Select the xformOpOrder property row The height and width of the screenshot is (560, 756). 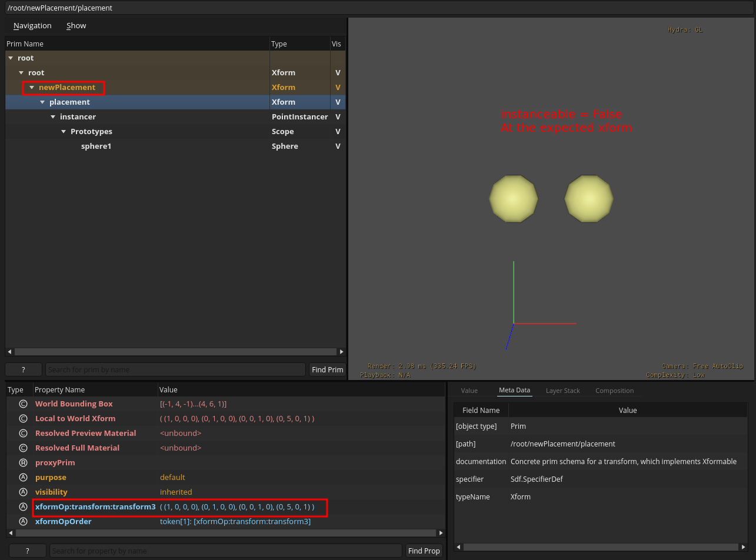(226, 522)
